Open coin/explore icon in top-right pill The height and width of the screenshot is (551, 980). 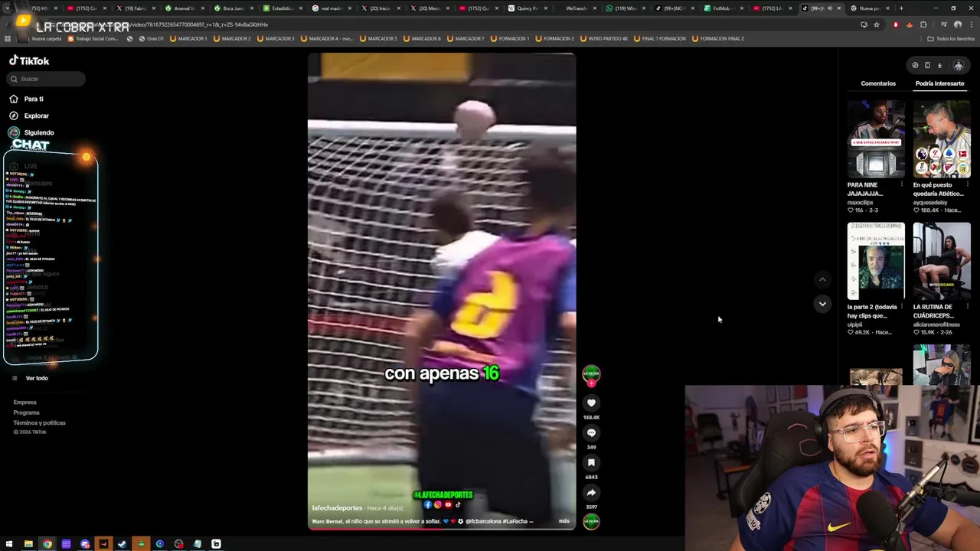point(915,65)
